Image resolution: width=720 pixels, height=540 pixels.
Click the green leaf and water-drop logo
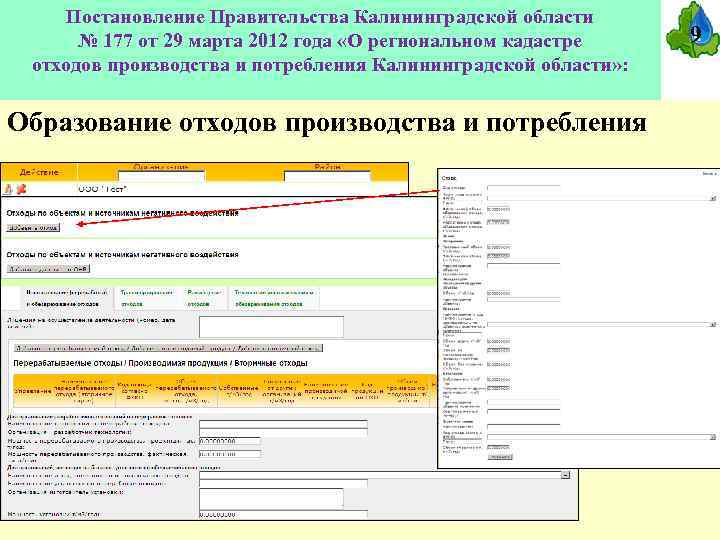click(692, 29)
